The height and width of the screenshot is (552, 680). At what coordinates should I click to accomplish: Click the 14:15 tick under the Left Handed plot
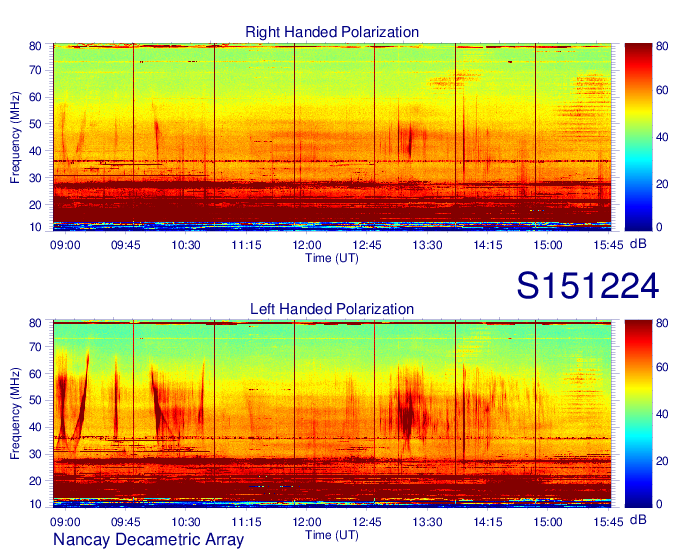pyautogui.click(x=487, y=522)
